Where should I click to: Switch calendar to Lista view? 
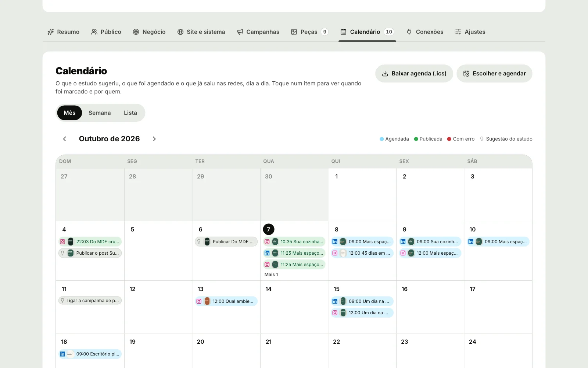pyautogui.click(x=130, y=113)
